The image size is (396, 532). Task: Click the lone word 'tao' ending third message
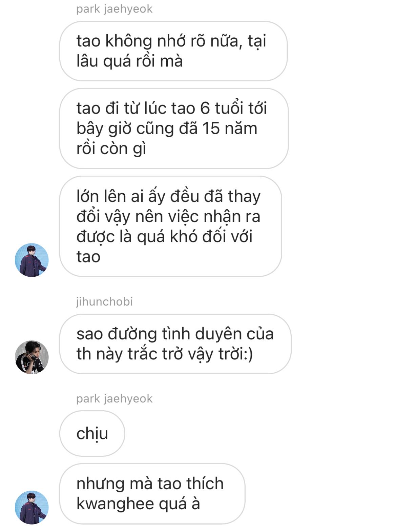(x=88, y=257)
